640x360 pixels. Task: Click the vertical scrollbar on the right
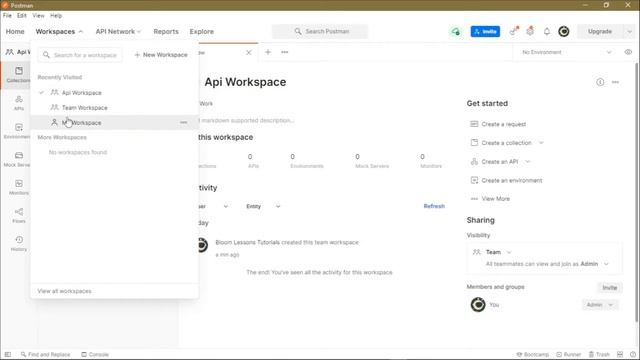click(x=637, y=192)
